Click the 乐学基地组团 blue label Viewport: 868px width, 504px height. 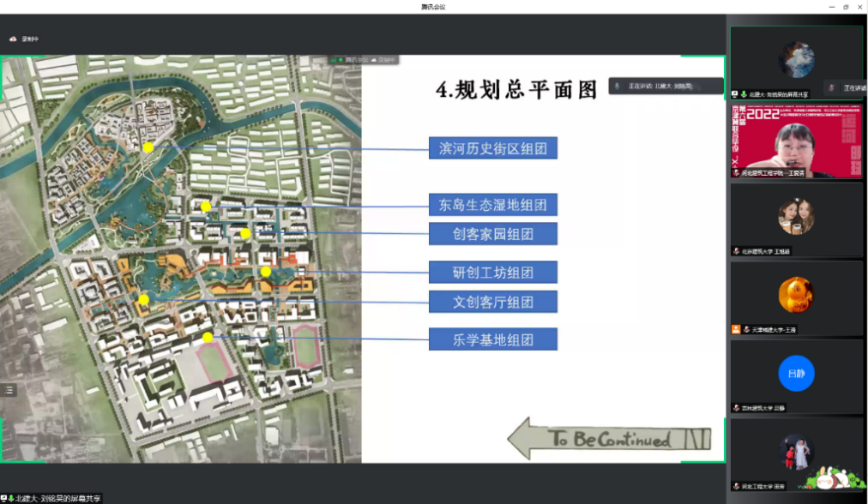493,339
